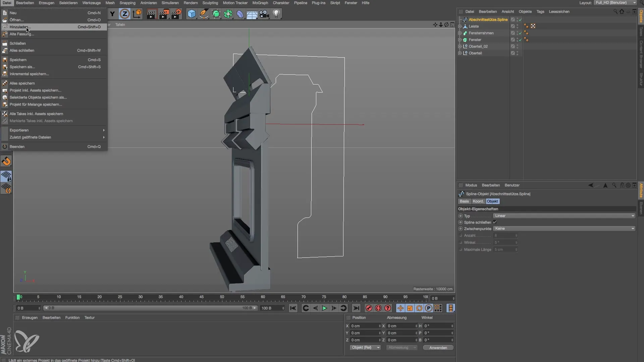Click the green MoGraph array icon

[228, 14]
